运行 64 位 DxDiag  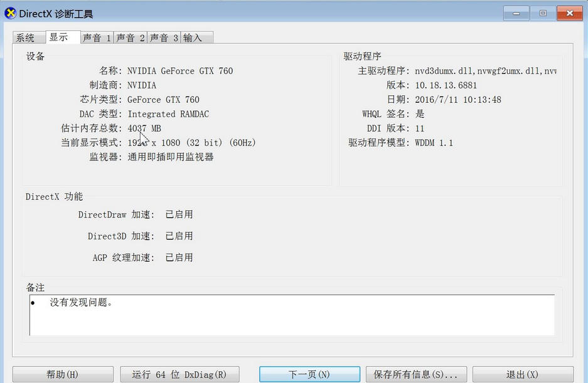(179, 374)
